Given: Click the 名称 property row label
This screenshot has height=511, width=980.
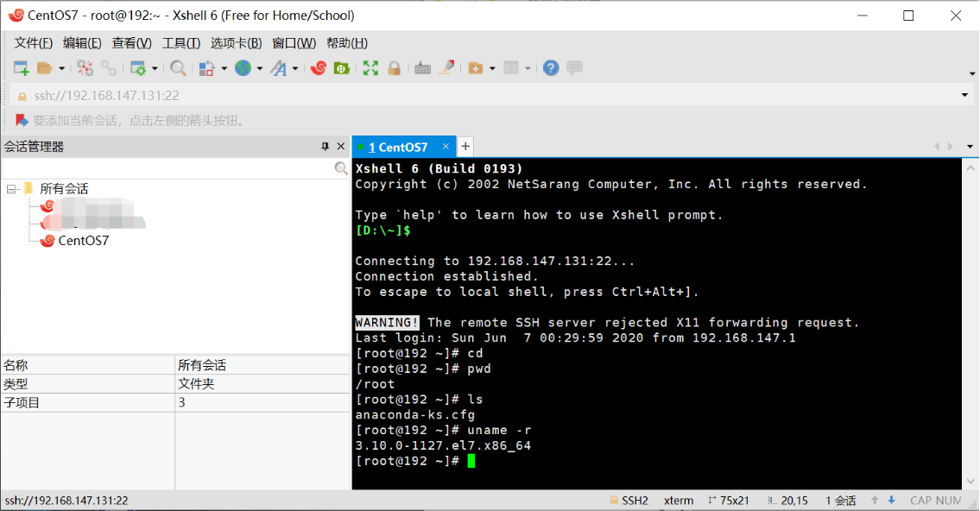Looking at the screenshot, I should pos(16,365).
